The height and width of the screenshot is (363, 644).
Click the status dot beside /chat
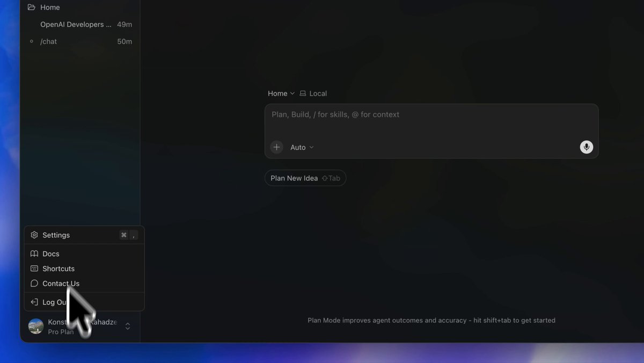click(x=32, y=41)
